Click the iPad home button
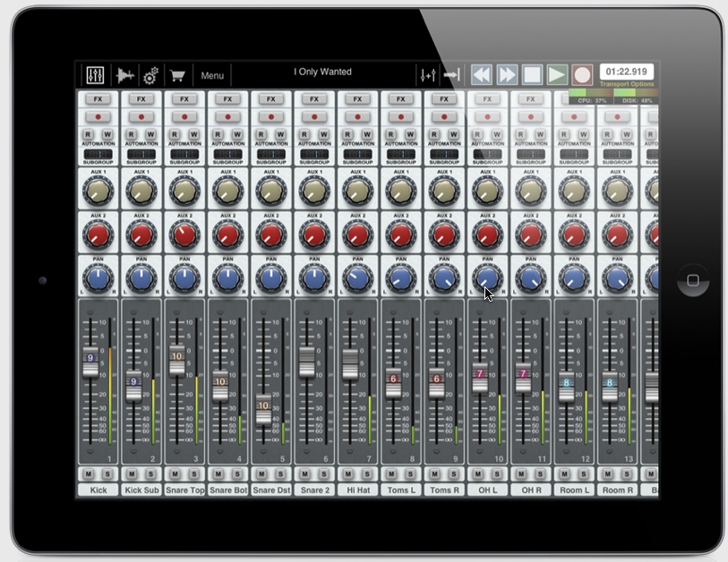 [693, 280]
